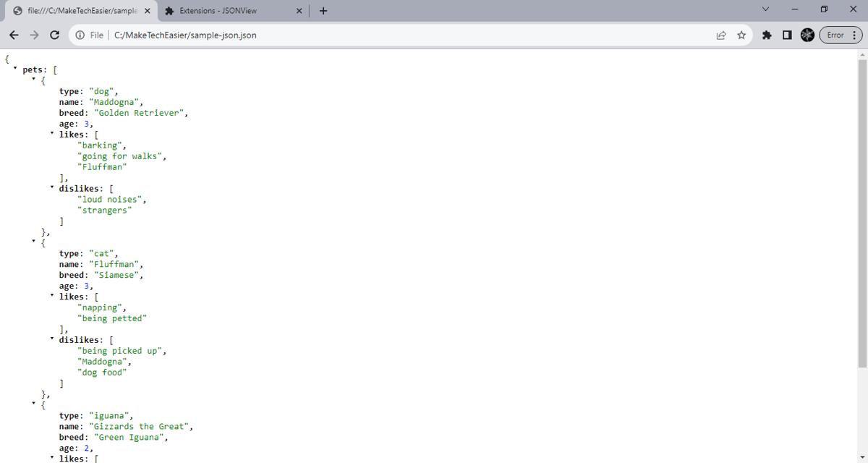Collapse the pets array disclosure triangle
Screen dimensions: 868x463
15,69
